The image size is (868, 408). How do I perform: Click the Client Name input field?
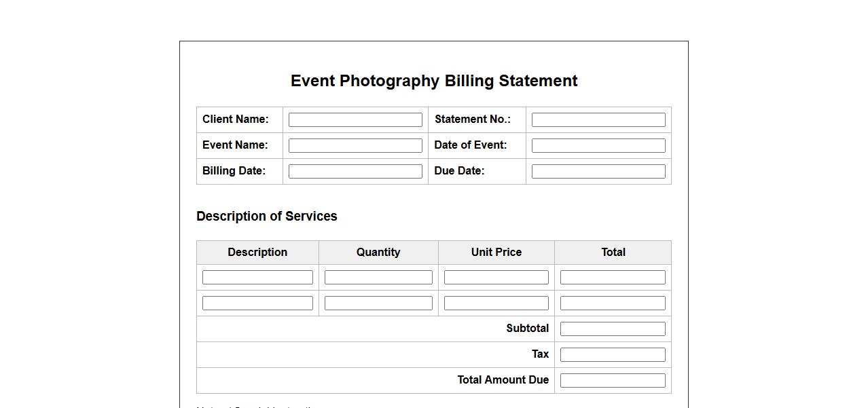[x=355, y=119]
